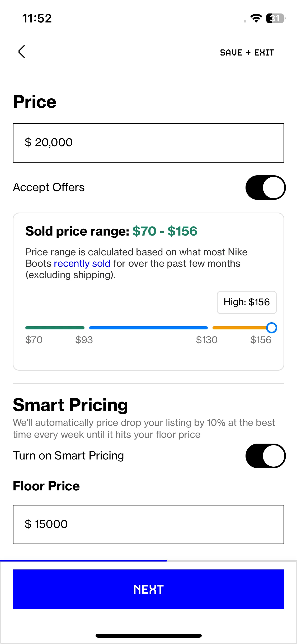Select the green low price range segment

tap(55, 328)
